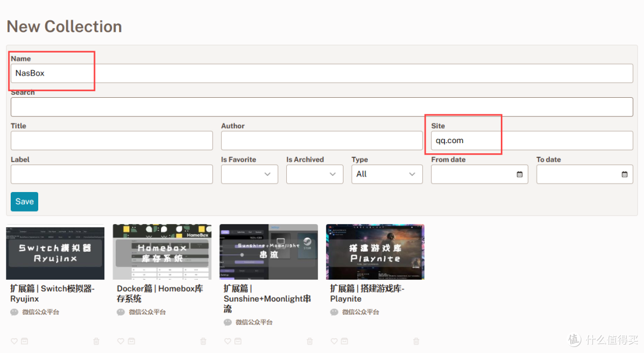Favorite the 搭建游戏库-Playnite article

(x=334, y=341)
